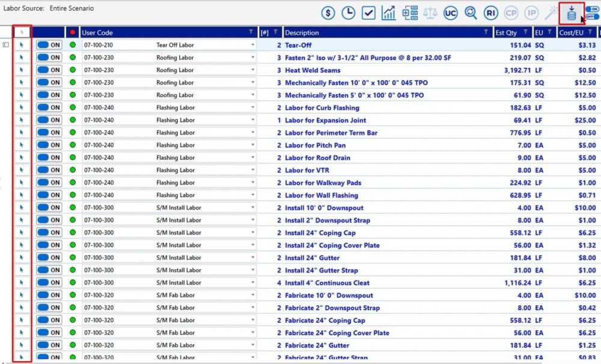Open dropdown on Labor for Expansion Joint row
The height and width of the screenshot is (364, 601).
click(x=253, y=120)
